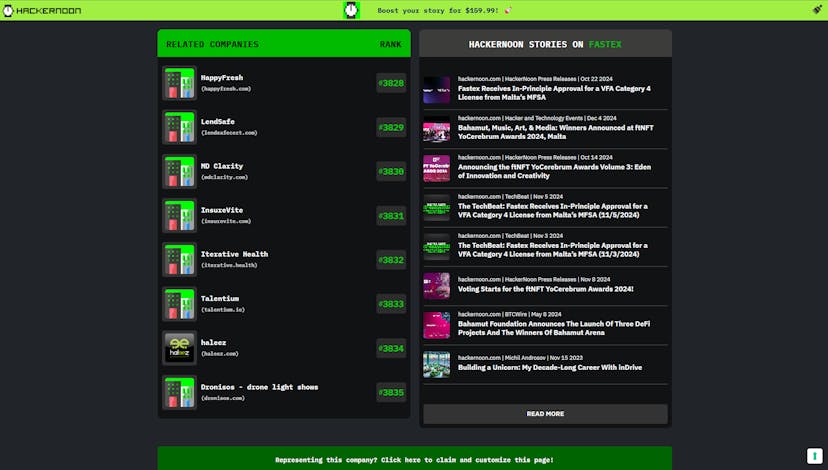
Task: Click the claim this company page banner
Action: (x=415, y=459)
